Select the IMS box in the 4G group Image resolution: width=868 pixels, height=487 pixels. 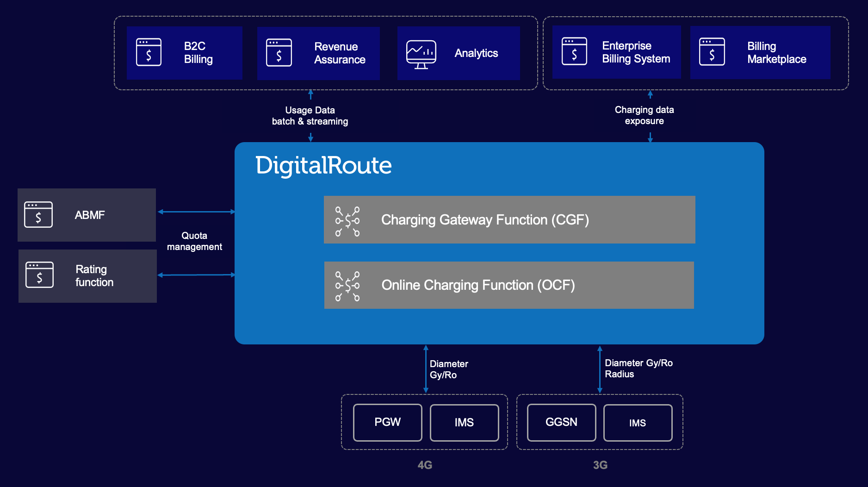click(x=465, y=423)
